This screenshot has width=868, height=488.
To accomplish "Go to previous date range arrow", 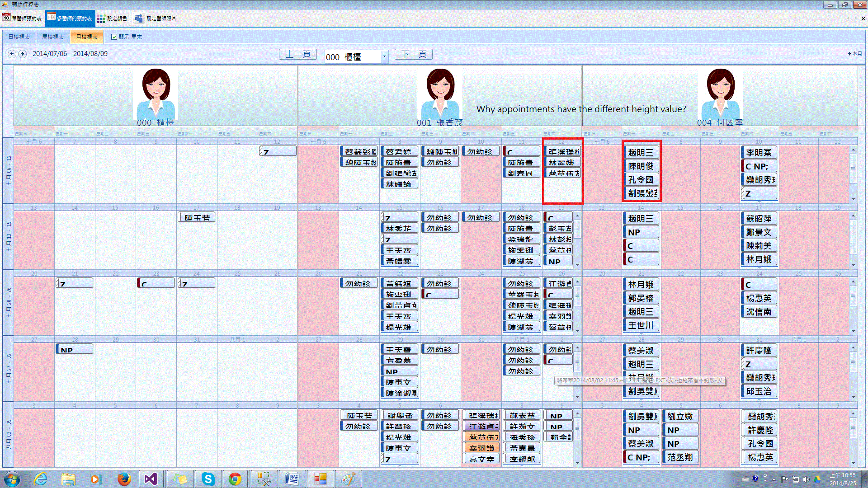I will pos(12,54).
